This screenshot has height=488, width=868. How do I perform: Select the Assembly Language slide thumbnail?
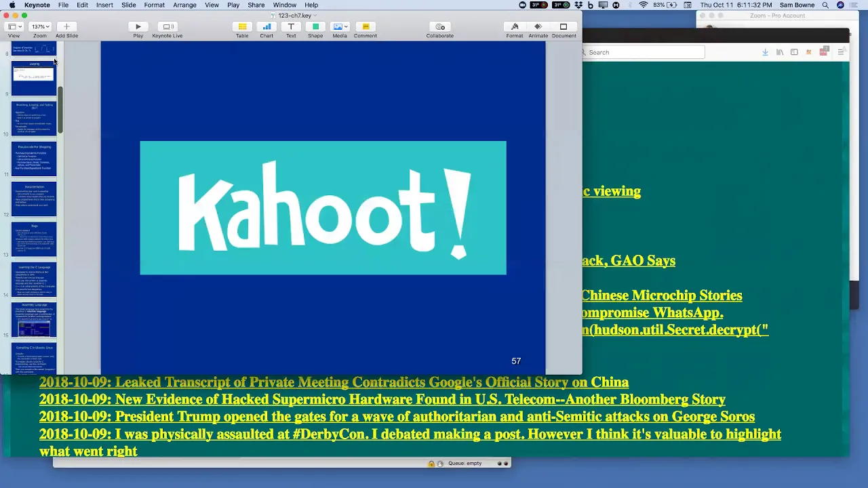[34, 320]
